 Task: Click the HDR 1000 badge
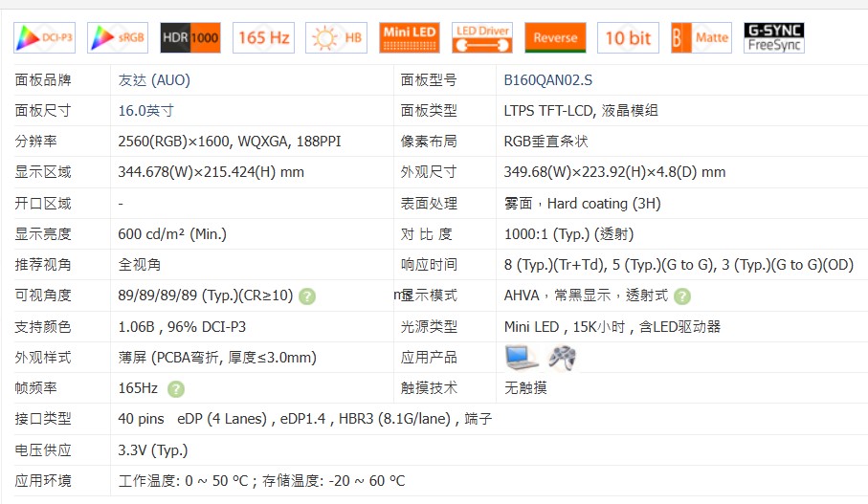190,38
